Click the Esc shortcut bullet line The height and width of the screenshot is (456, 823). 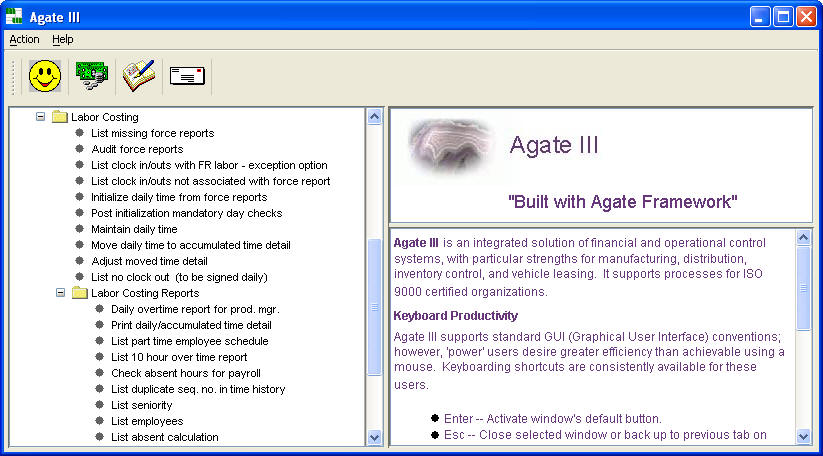point(605,435)
